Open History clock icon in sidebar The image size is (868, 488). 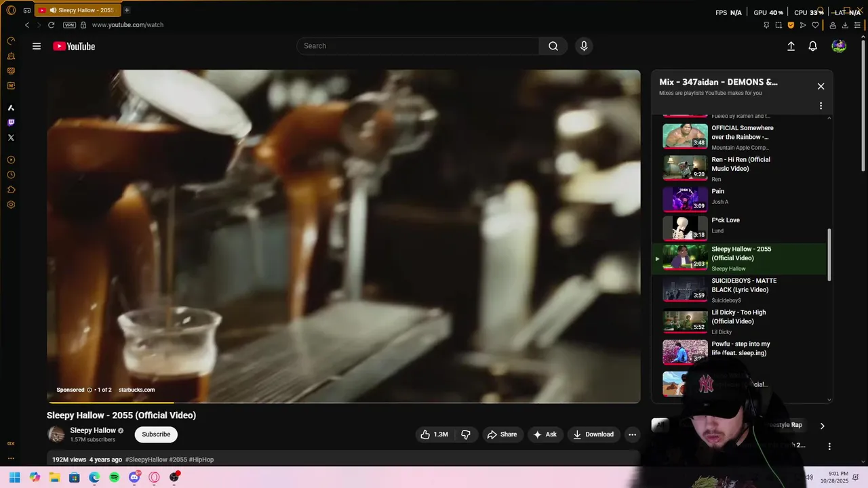point(11,175)
